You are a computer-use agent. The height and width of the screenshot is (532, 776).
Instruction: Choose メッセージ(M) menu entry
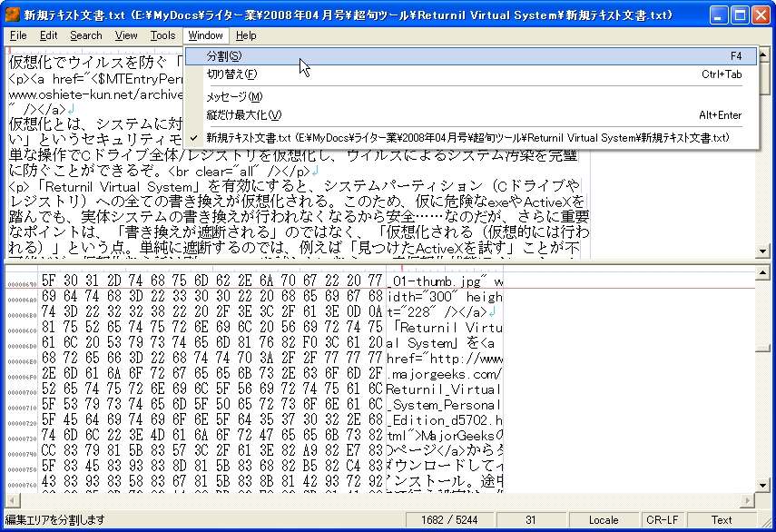pos(471,97)
